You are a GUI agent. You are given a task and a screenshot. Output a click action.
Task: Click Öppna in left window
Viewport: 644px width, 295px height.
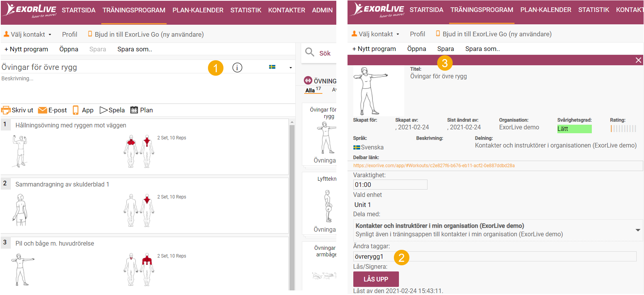[x=69, y=49]
